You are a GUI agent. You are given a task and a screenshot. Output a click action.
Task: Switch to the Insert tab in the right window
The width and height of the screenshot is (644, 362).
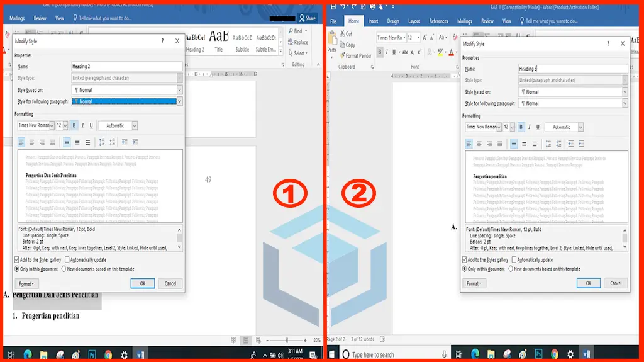[x=373, y=21]
